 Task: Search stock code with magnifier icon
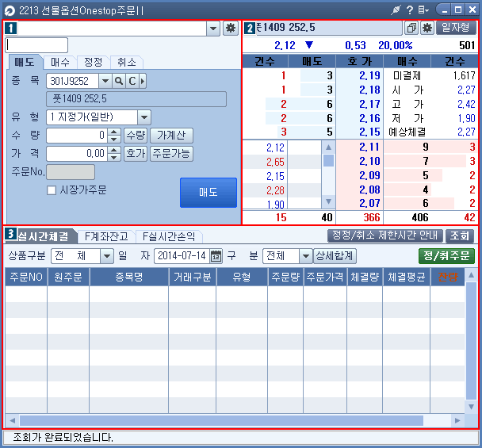(119, 81)
